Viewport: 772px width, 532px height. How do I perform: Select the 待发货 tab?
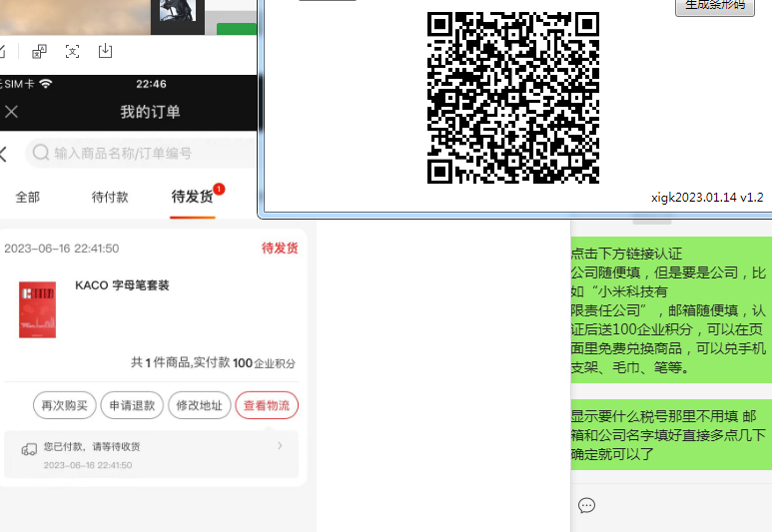(193, 197)
